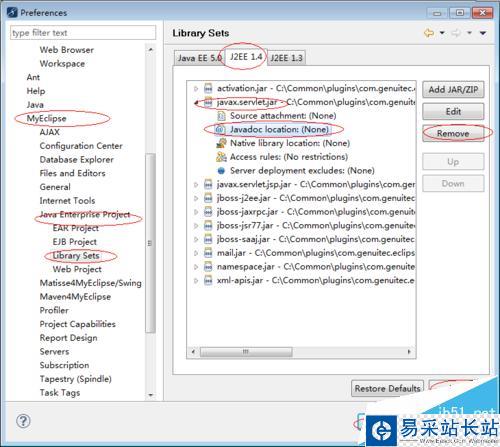Select Library Sets tree item

(76, 256)
